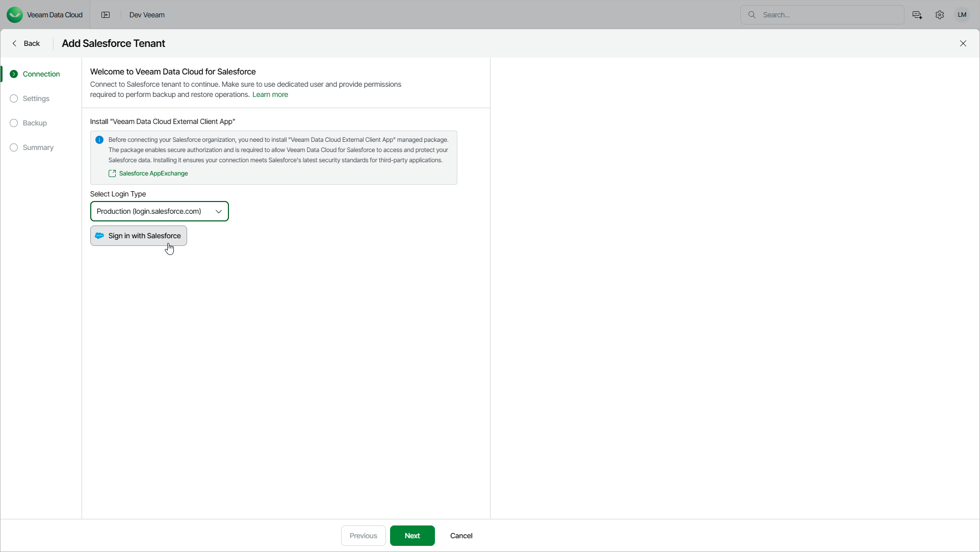Open the settings gear icon
Screen dimensions: 980x552
pyautogui.click(x=940, y=15)
